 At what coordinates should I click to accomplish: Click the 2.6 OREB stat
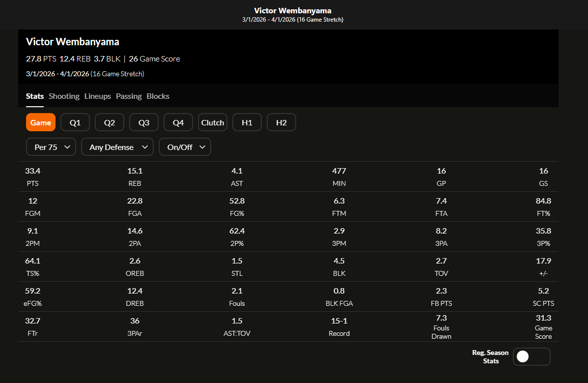[135, 267]
